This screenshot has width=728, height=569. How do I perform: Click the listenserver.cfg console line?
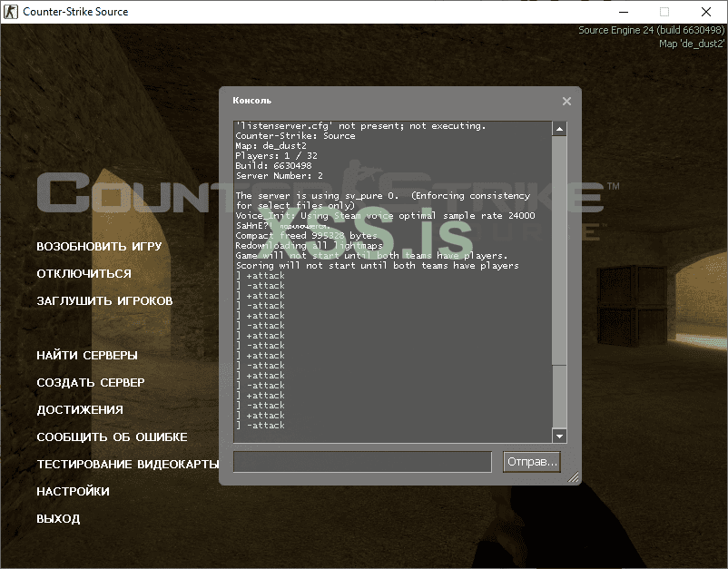coord(360,126)
